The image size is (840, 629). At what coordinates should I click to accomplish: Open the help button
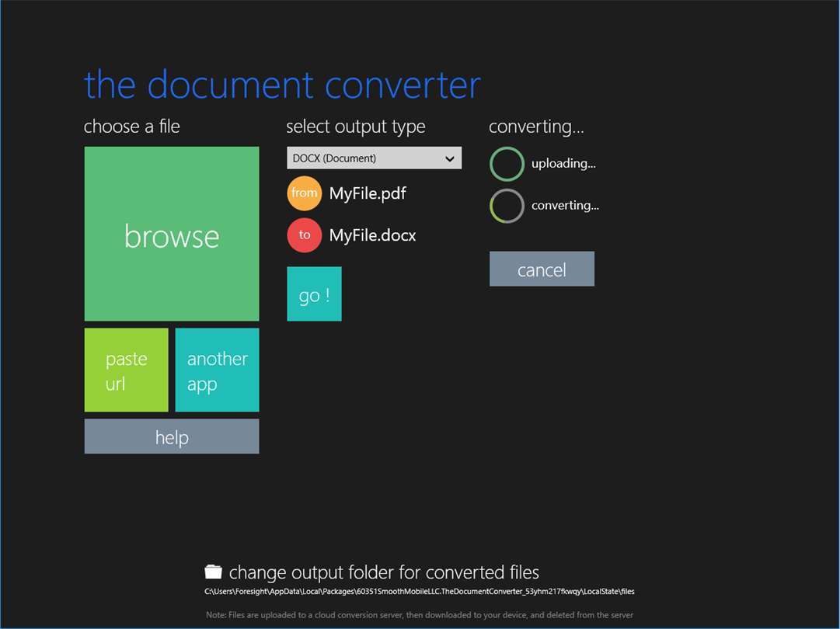coord(172,436)
